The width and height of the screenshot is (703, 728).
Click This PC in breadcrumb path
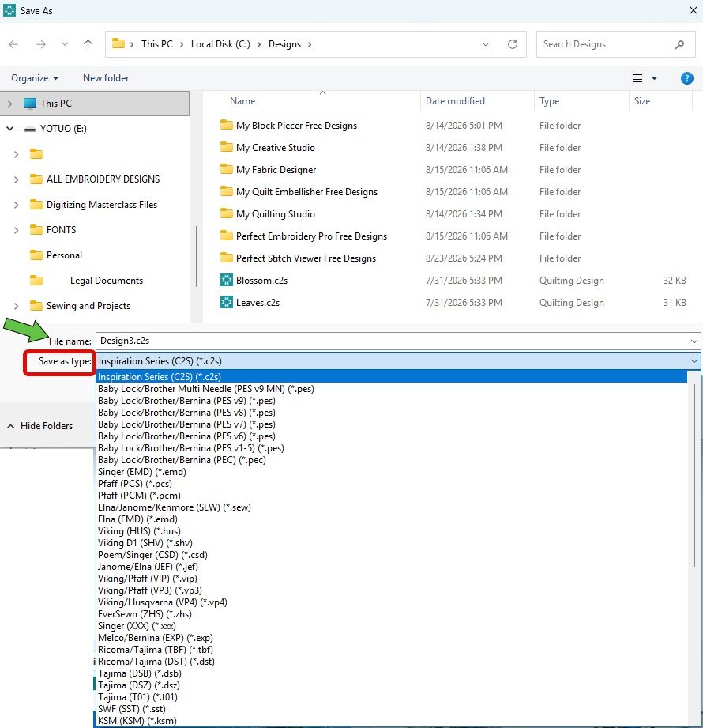click(x=157, y=44)
